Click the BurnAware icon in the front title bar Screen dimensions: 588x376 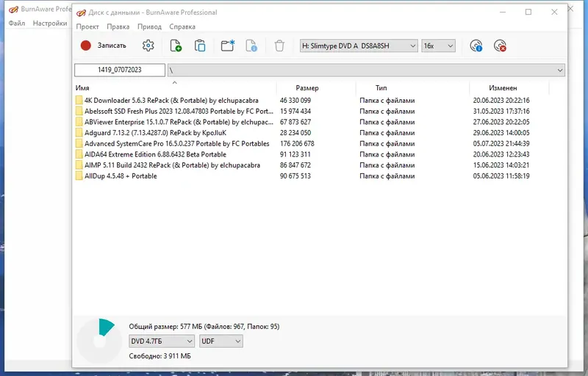coord(81,12)
